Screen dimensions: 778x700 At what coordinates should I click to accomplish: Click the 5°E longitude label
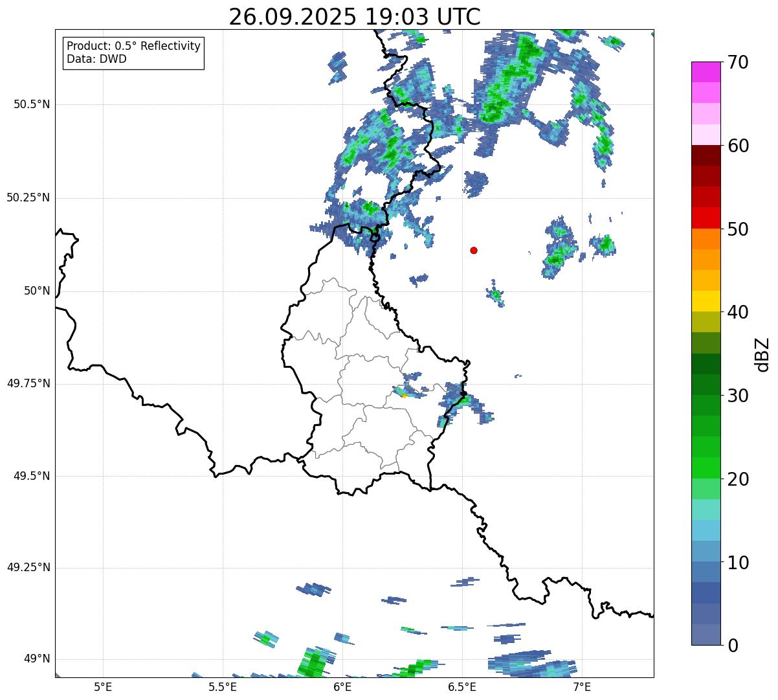click(x=103, y=686)
